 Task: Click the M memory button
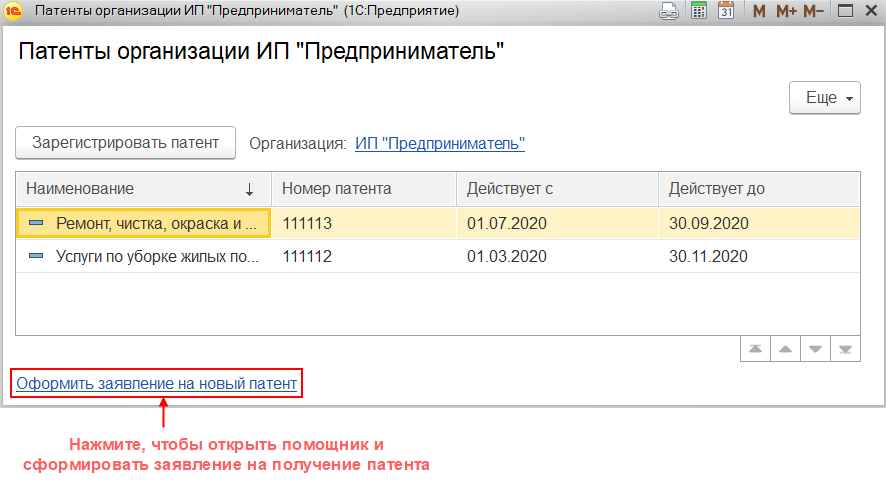click(759, 11)
